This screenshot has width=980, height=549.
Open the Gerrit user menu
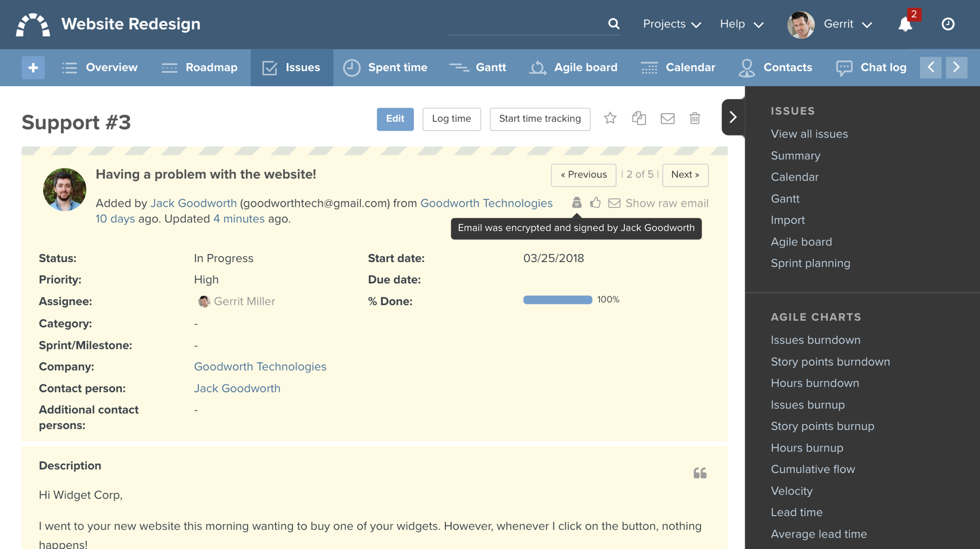[847, 24]
